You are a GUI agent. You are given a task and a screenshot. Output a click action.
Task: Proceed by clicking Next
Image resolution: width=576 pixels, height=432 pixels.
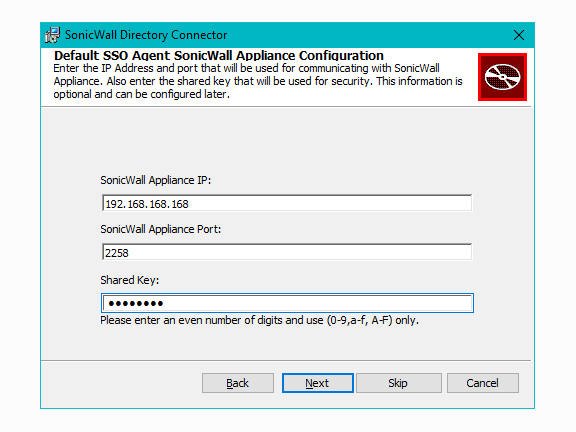tap(318, 383)
